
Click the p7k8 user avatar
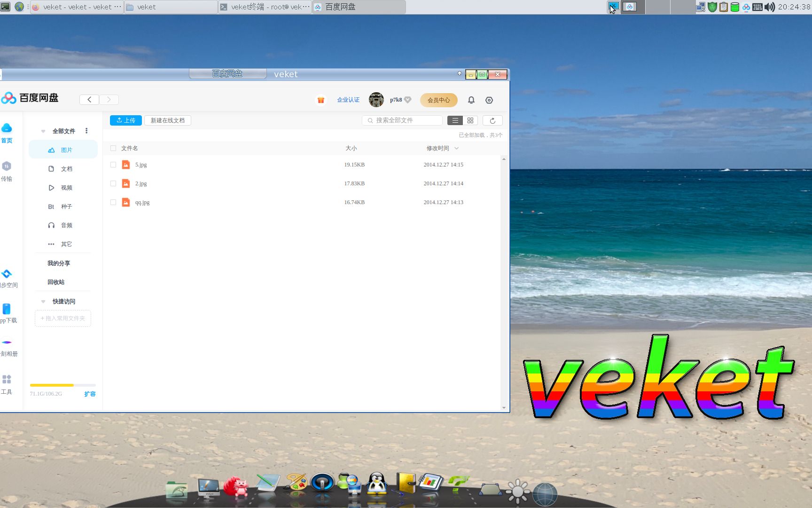pos(376,100)
